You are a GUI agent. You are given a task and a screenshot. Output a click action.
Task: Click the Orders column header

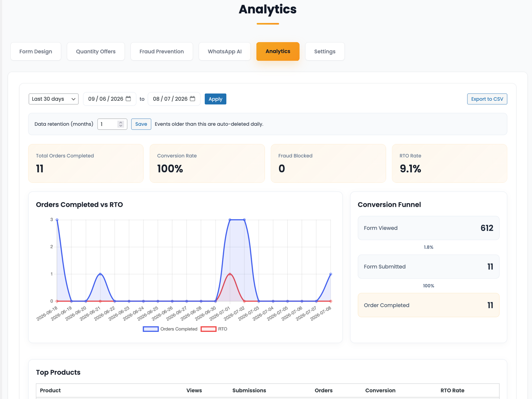[x=324, y=390]
